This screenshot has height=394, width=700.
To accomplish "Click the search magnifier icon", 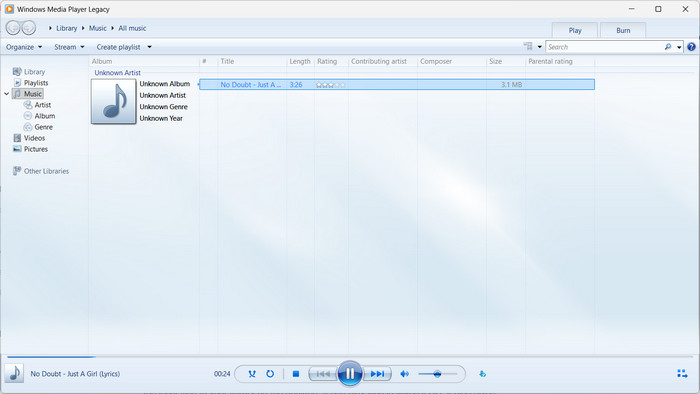I will [668, 47].
